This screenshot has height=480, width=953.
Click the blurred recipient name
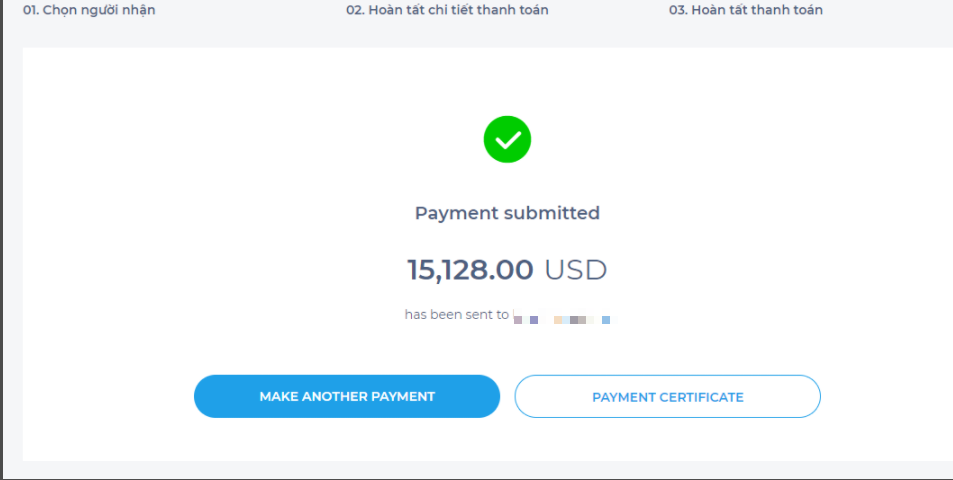click(561, 319)
